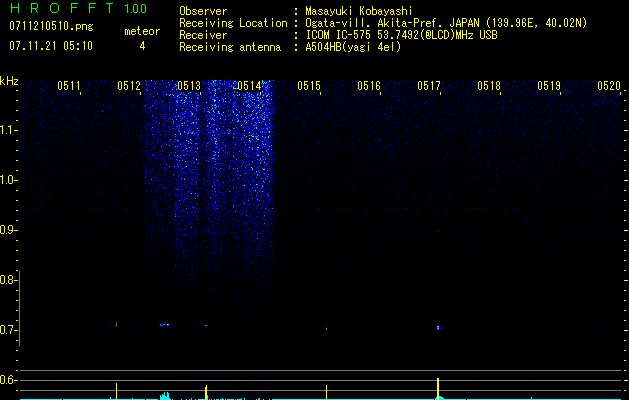The height and width of the screenshot is (400, 629).
Task: Click the echo dot just after 0513 at 0.7 kHz
Action: 206,325
